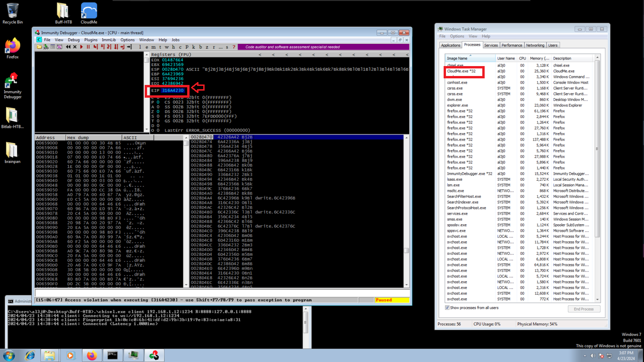Sort by Image Name column header
The width and height of the screenshot is (644, 362).
(x=471, y=58)
